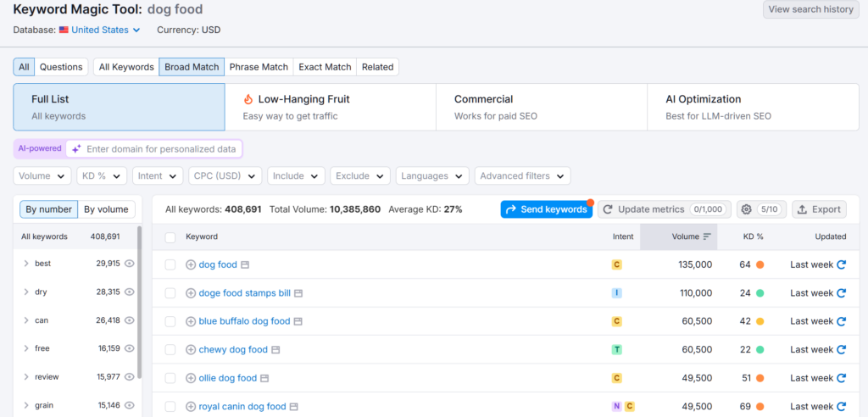This screenshot has height=417, width=868.
Task: Open the Low-Hanging Fruit list card
Action: pyautogui.click(x=331, y=108)
